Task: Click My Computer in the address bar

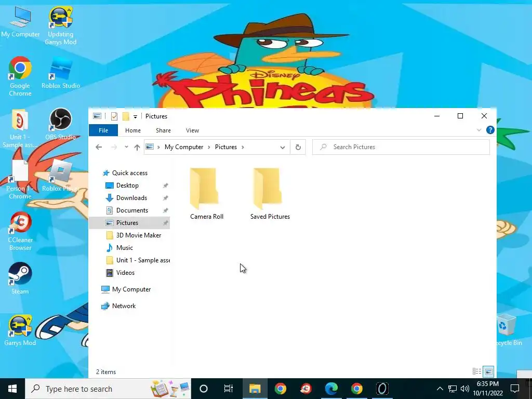Action: coord(184,147)
